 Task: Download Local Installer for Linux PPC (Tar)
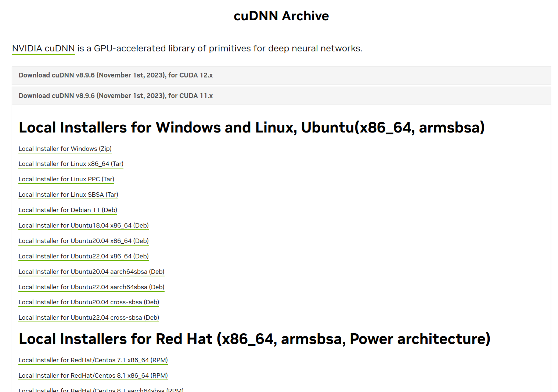point(66,179)
